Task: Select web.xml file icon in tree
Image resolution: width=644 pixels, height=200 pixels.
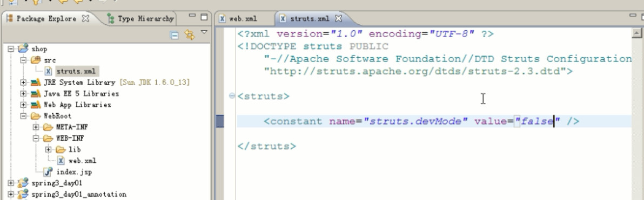Action: tap(61, 161)
